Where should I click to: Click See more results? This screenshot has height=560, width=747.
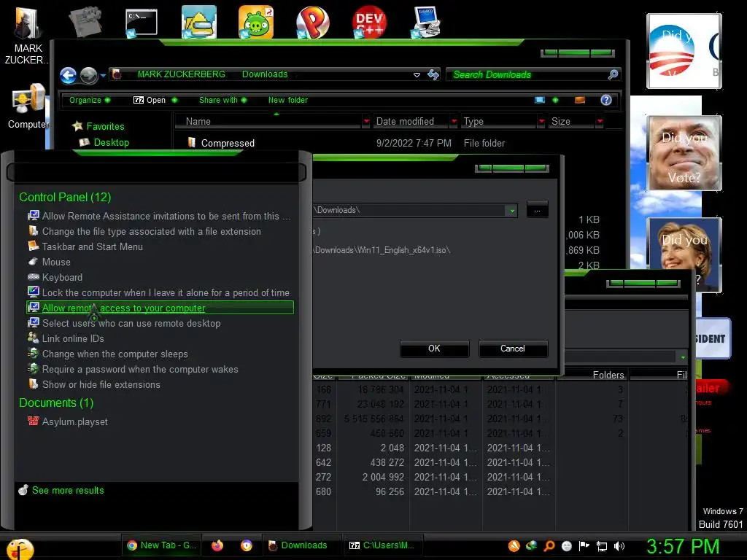coord(68,490)
